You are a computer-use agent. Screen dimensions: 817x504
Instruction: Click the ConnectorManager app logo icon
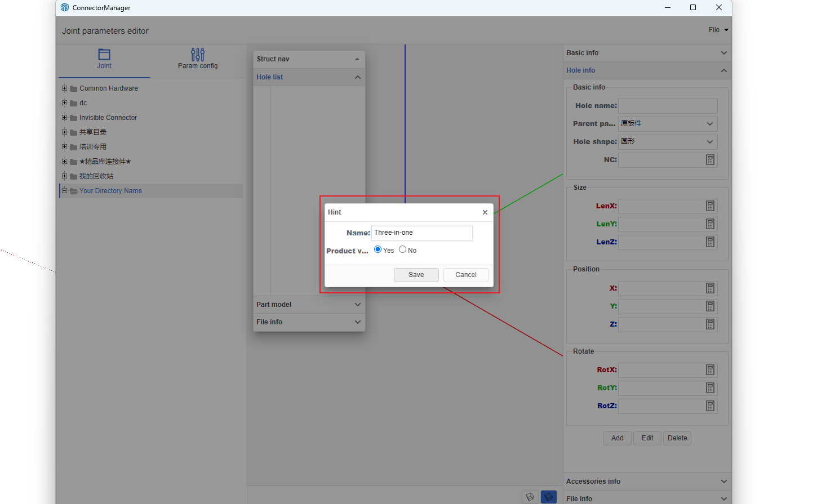(65, 7)
